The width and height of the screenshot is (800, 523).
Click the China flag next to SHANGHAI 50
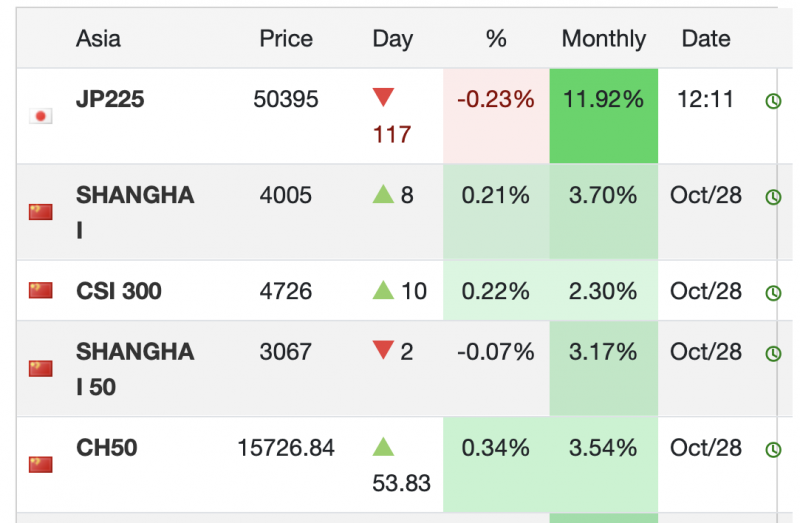pyautogui.click(x=41, y=368)
